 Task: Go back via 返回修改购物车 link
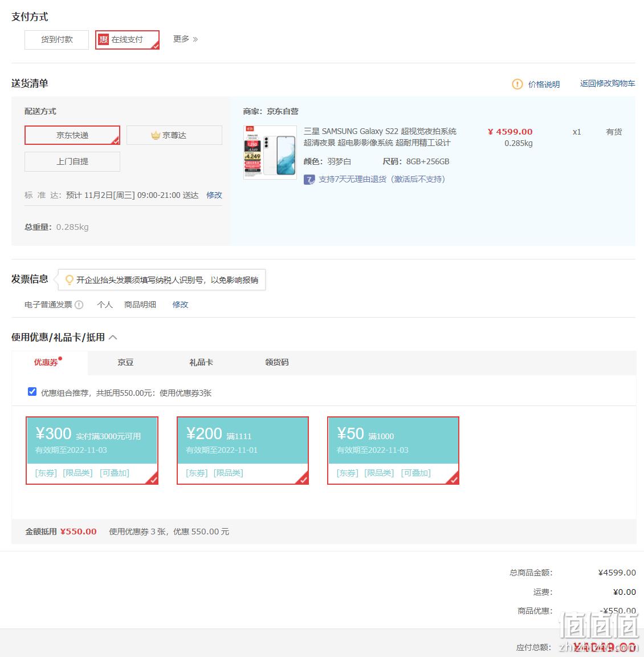point(607,83)
